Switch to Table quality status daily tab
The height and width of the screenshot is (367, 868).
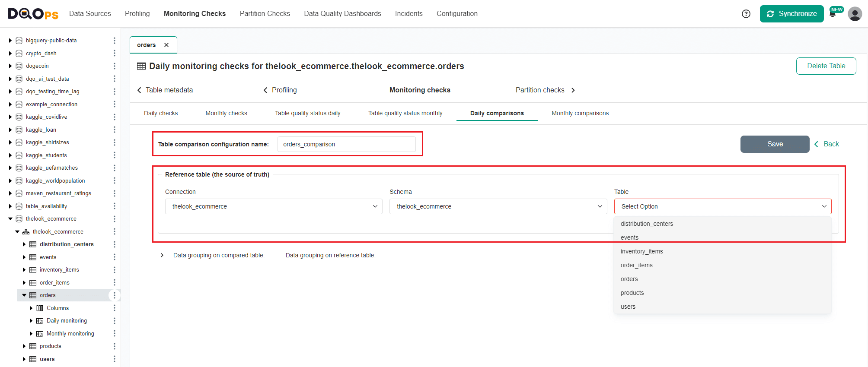point(308,113)
